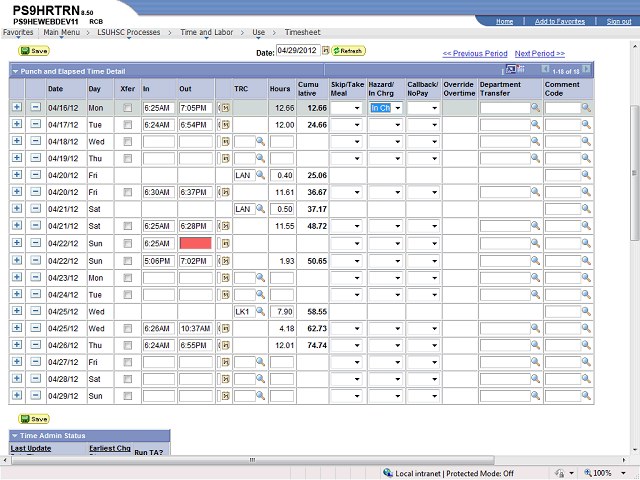Open the Main Menu
Screen dimensions: 640x480
tap(62, 32)
